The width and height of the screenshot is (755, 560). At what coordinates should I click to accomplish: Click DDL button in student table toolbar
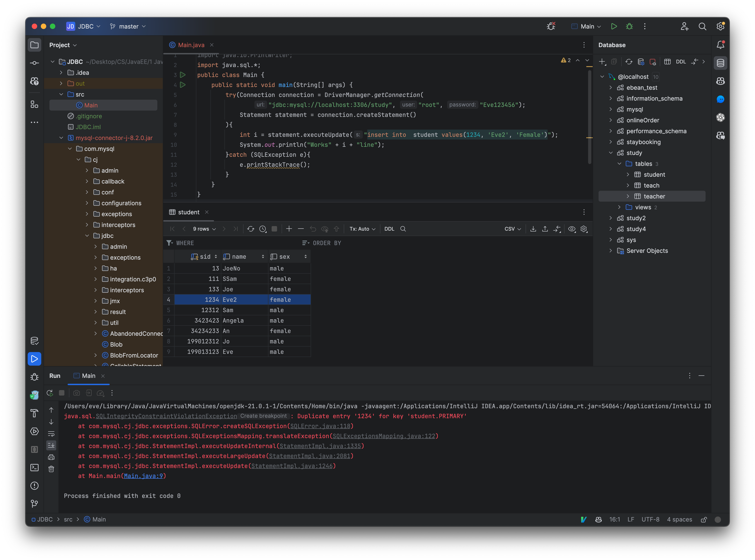[x=389, y=229]
